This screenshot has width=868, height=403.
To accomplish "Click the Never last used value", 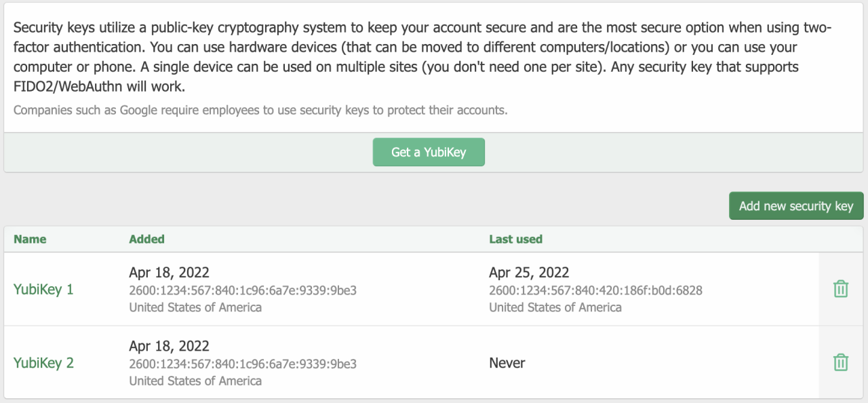I will coord(507,363).
